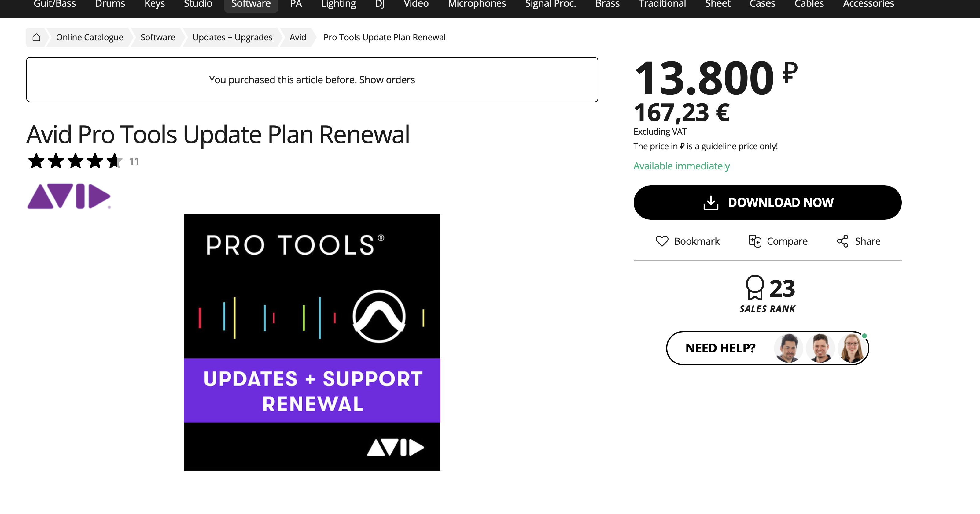The width and height of the screenshot is (980, 514).
Task: Open the Pro Tools product image
Action: pyautogui.click(x=311, y=341)
